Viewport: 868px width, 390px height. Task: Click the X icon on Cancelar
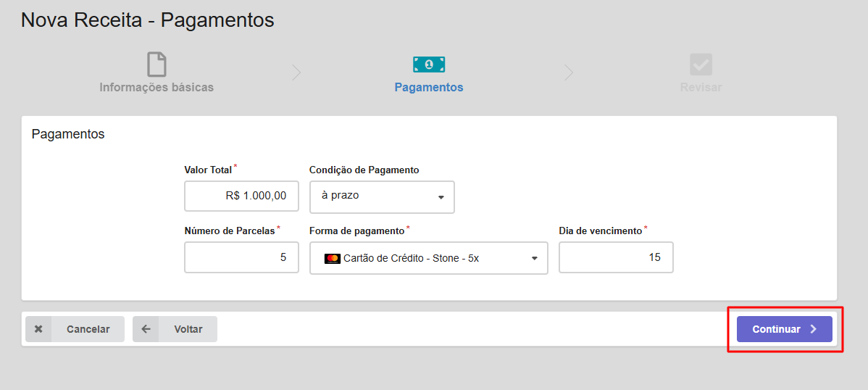click(x=38, y=329)
